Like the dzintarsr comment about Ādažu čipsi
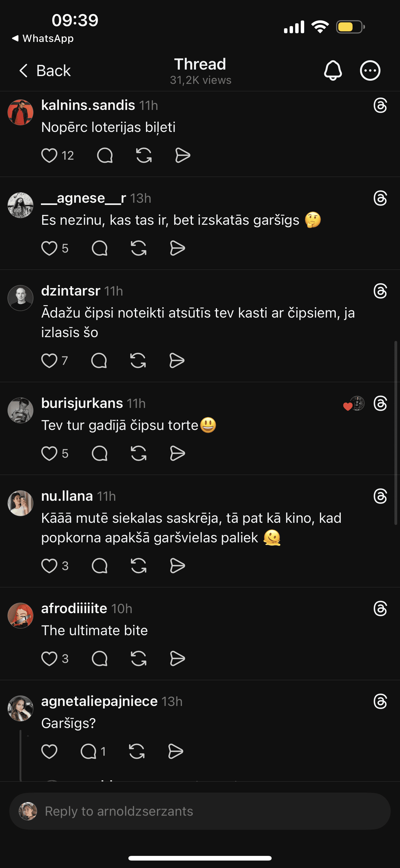The height and width of the screenshot is (868, 400). click(49, 361)
